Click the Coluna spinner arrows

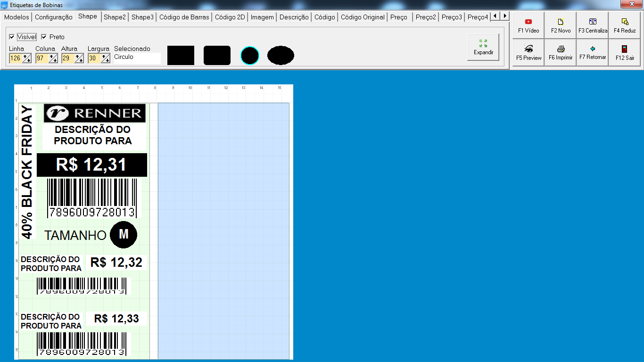53,58
